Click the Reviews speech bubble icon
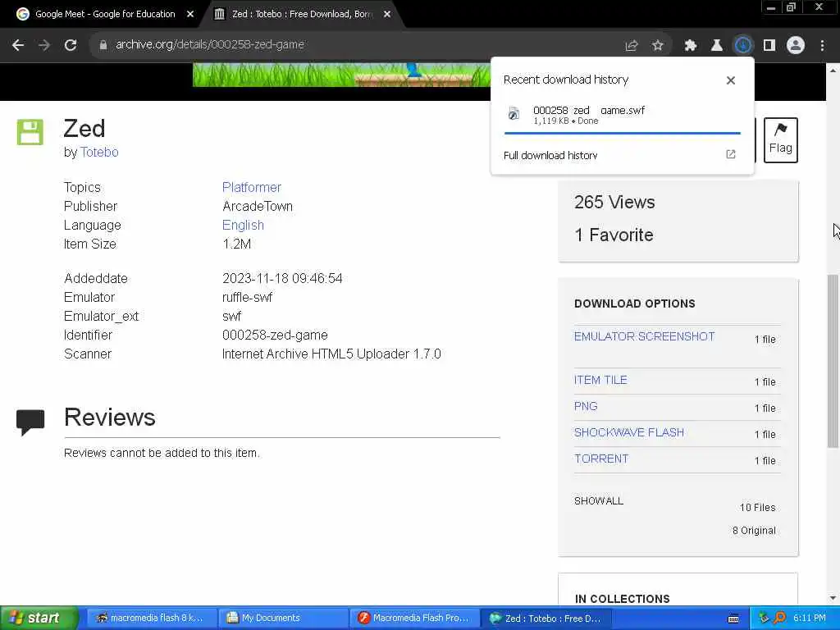 click(30, 422)
